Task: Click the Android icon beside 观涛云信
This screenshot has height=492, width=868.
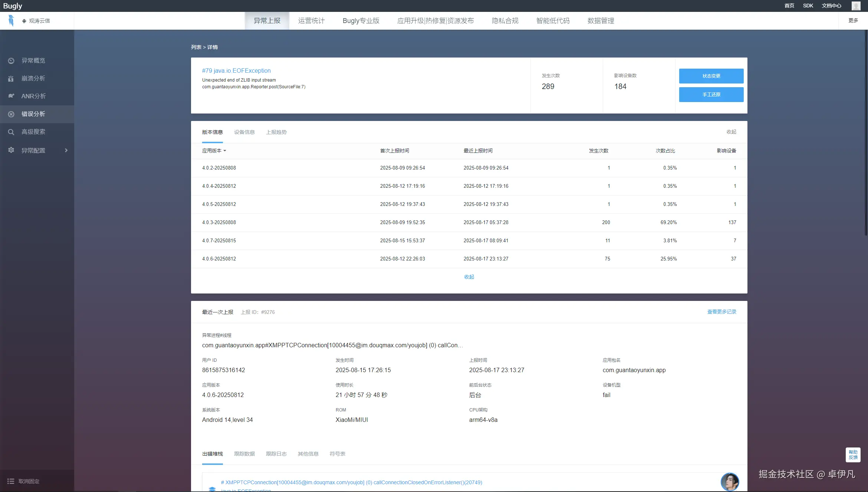Action: [x=24, y=21]
